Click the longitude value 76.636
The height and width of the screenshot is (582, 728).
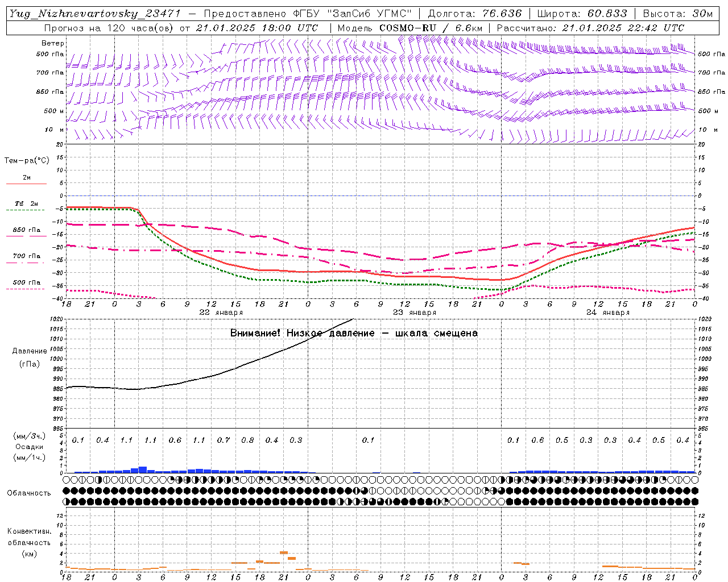point(502,14)
